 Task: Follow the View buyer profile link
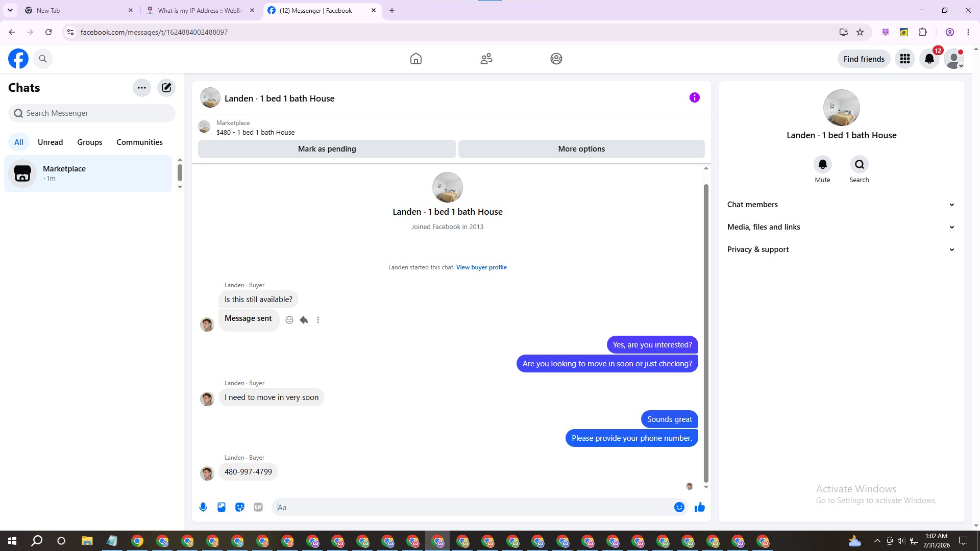(x=481, y=267)
